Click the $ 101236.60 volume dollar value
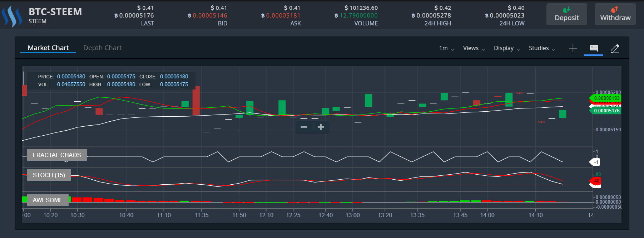Screen dimensions: 644x238 tap(361, 8)
